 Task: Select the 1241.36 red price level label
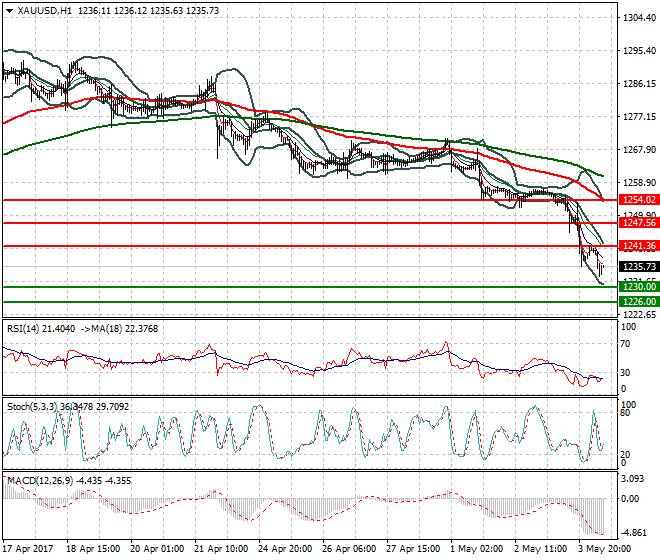639,246
